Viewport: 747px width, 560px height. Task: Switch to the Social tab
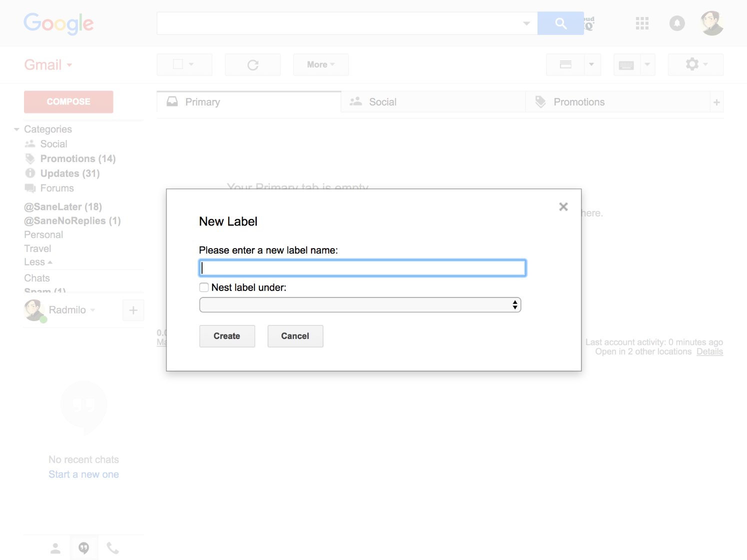pyautogui.click(x=382, y=101)
